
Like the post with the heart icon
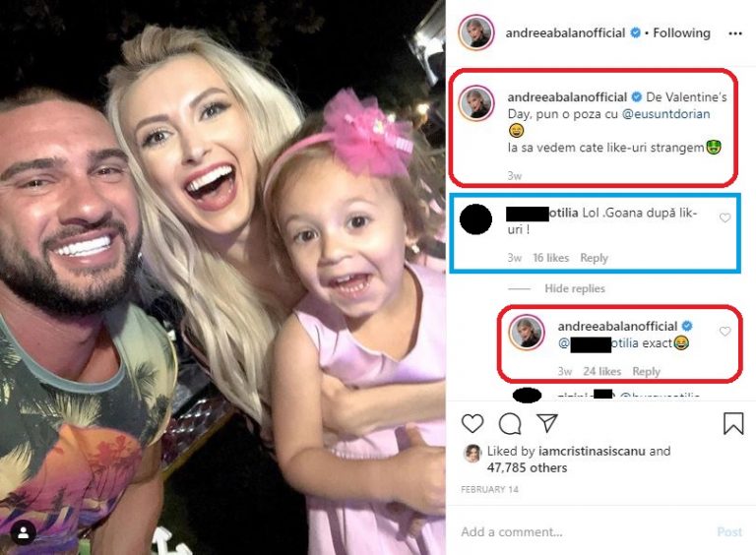[x=472, y=423]
